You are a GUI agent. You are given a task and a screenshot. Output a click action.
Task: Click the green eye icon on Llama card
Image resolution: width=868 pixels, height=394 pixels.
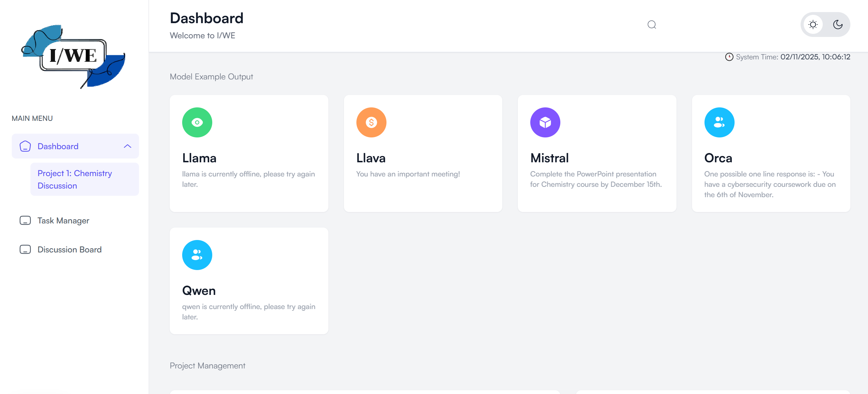click(197, 122)
